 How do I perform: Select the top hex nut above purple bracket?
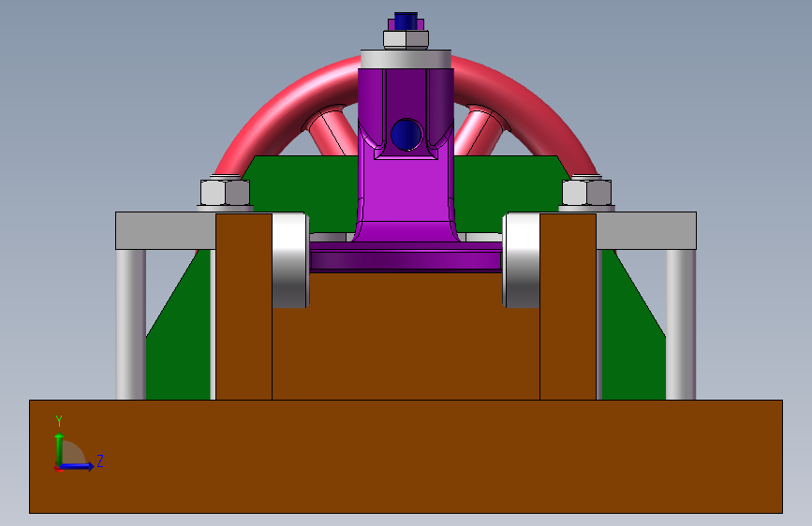point(406,40)
